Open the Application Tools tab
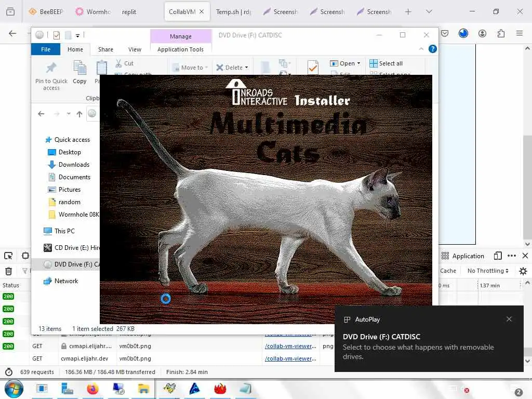This screenshot has width=532, height=399. [x=180, y=49]
